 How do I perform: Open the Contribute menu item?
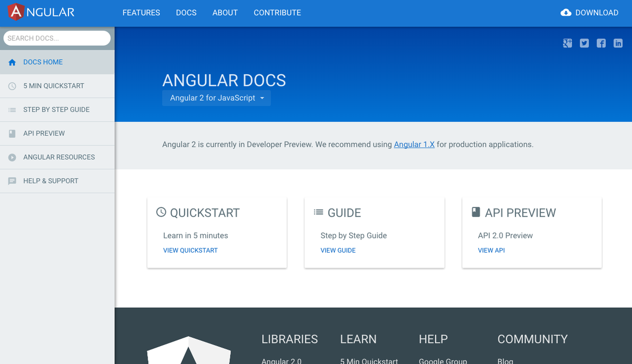pos(278,13)
